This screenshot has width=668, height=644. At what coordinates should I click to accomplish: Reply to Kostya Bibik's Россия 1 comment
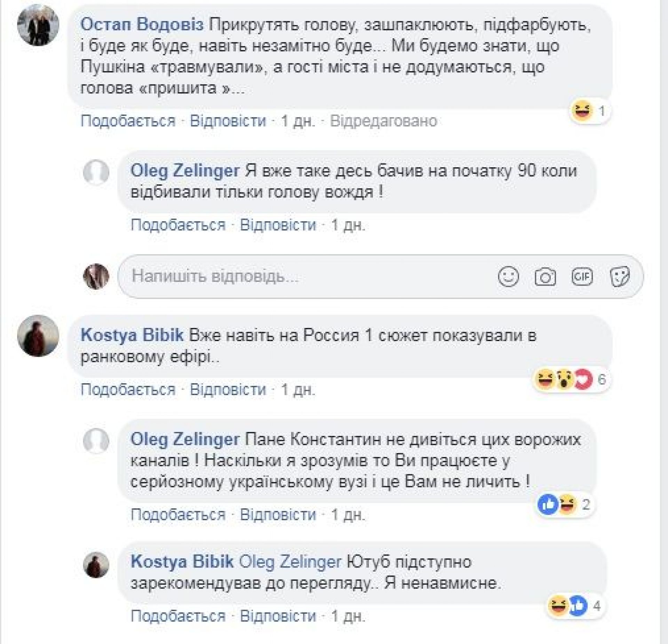tap(228, 389)
